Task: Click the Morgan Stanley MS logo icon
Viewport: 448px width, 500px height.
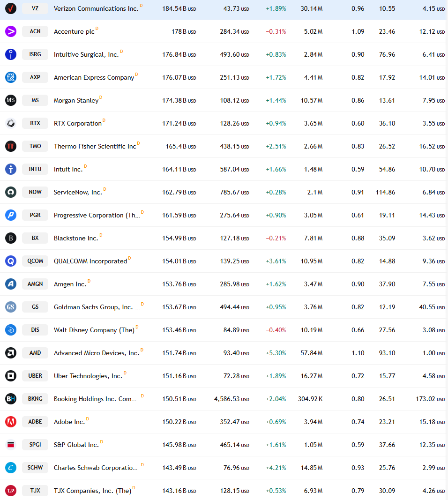Action: coord(10,100)
